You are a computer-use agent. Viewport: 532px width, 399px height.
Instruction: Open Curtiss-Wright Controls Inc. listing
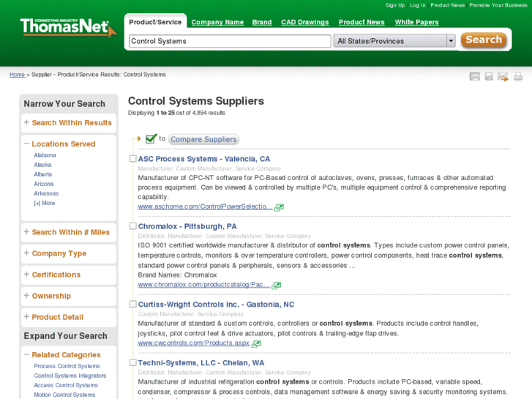click(x=216, y=305)
